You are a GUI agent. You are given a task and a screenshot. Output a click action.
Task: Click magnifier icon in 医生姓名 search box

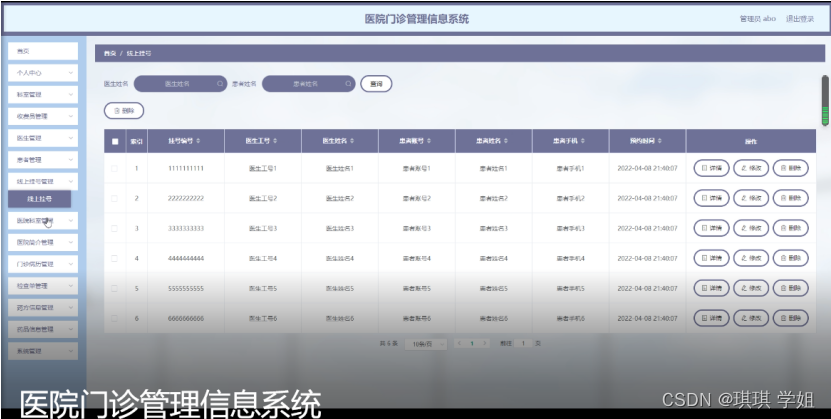220,84
